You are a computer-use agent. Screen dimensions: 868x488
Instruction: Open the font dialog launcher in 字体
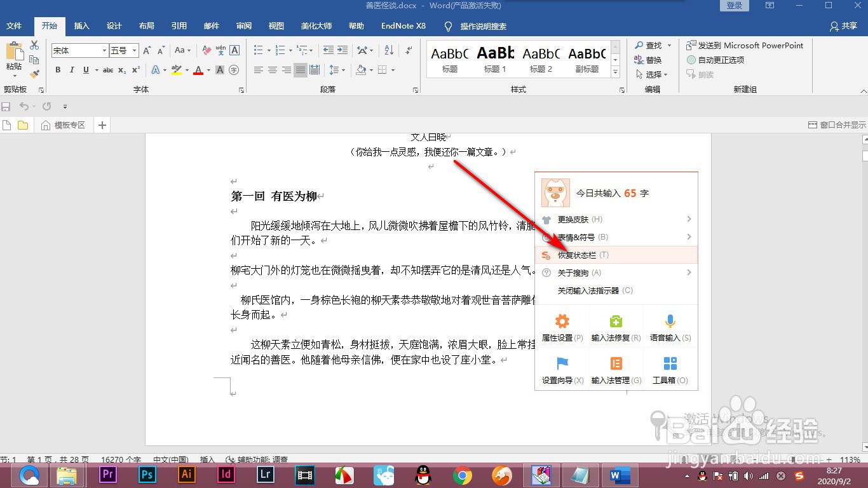click(x=241, y=91)
